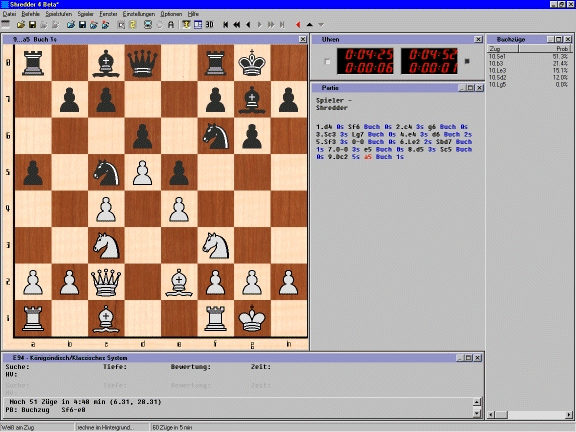
Task: Toggle the black side indicator by right clock
Action: [x=467, y=61]
